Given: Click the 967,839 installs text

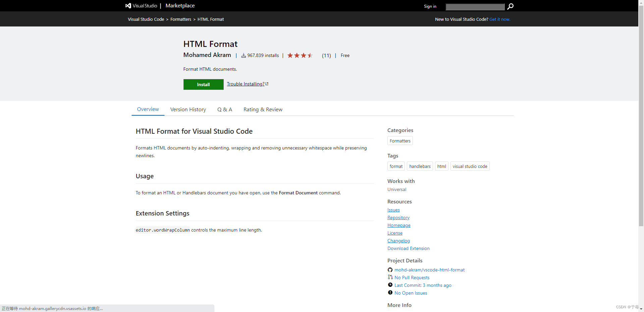Looking at the screenshot, I should pos(263,55).
